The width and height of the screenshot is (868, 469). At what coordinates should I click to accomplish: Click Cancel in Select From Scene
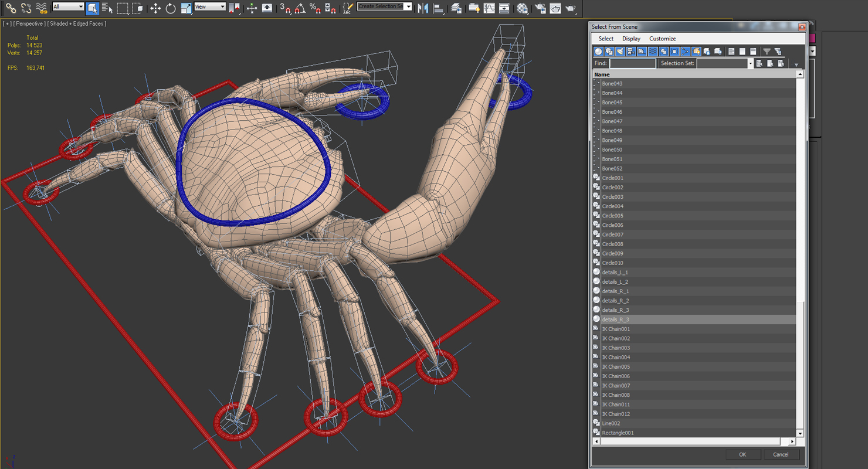tap(781, 454)
